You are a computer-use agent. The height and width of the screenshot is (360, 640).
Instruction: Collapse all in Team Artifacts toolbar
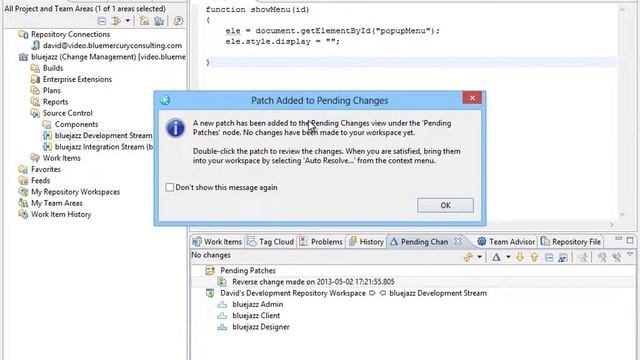(x=102, y=21)
